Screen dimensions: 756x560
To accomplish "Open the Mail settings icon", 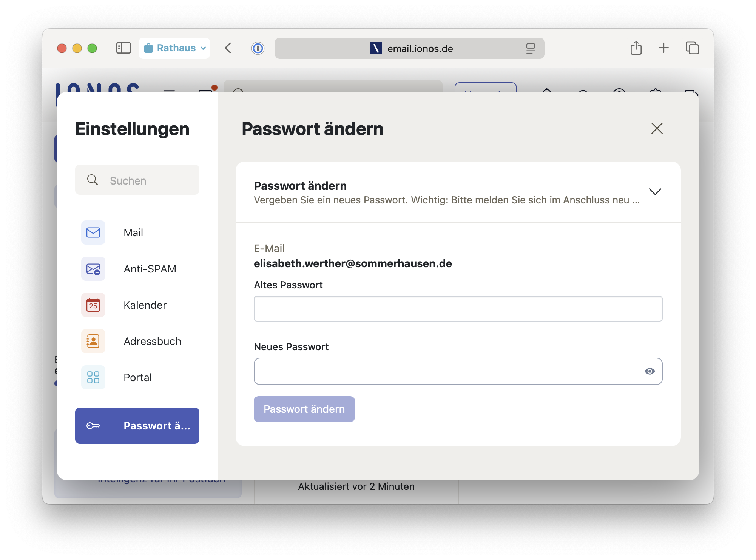I will pyautogui.click(x=93, y=232).
